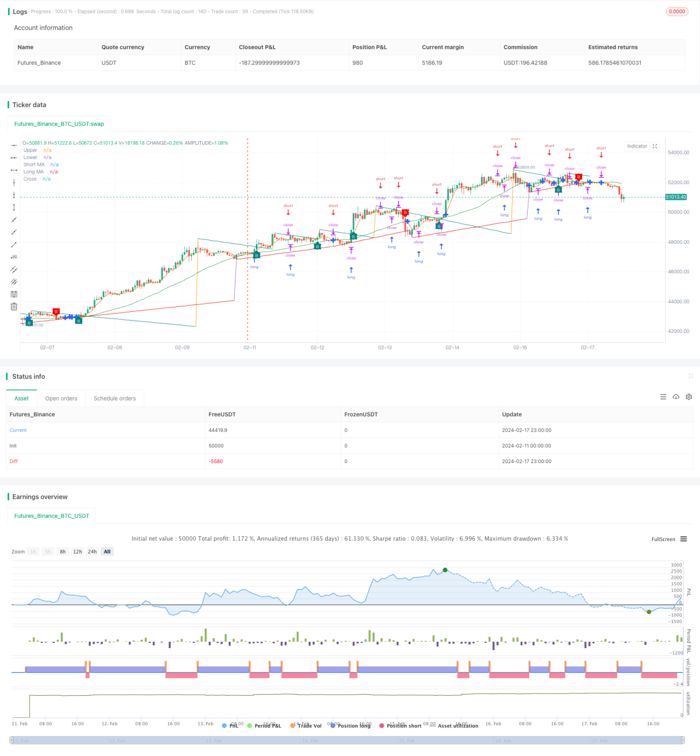Open the Status info list view menu
Viewport: 700px width, 756px height.
pos(663,397)
